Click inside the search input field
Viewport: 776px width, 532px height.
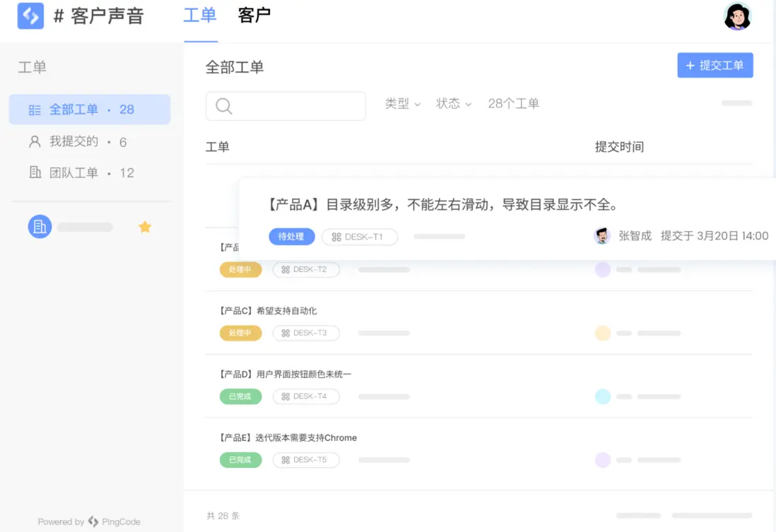click(x=297, y=105)
